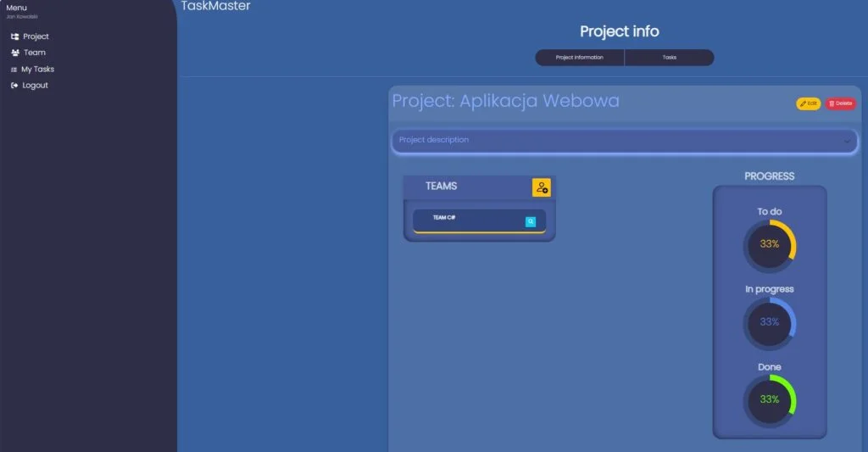Click the TaskMaster app title
This screenshot has height=452, width=868.
pyautogui.click(x=216, y=6)
